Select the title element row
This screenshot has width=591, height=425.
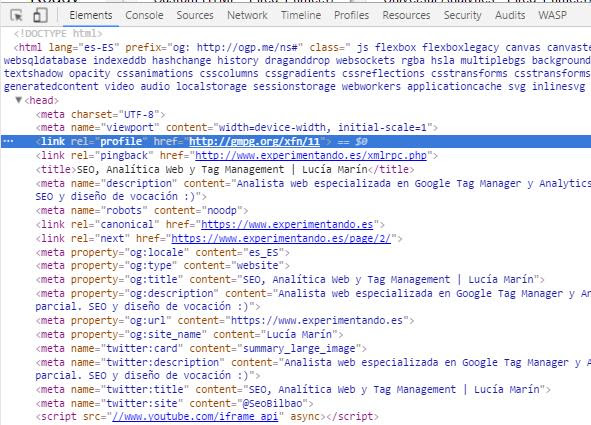(x=225, y=170)
